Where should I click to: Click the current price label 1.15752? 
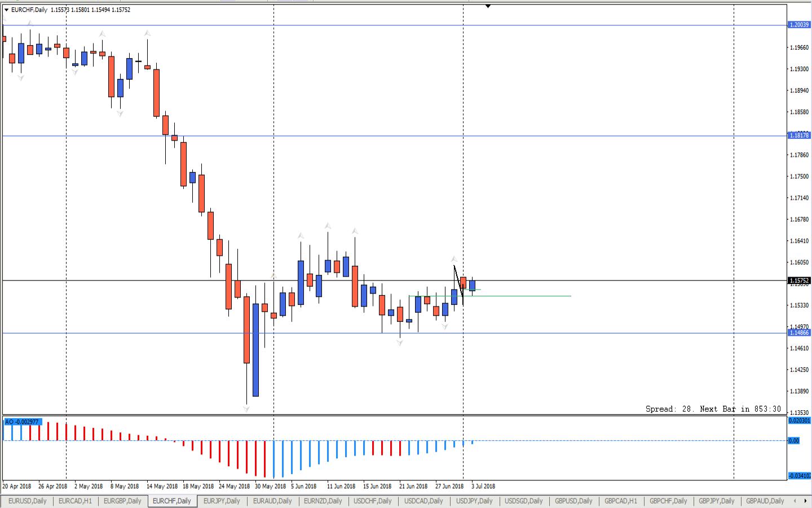pyautogui.click(x=799, y=281)
